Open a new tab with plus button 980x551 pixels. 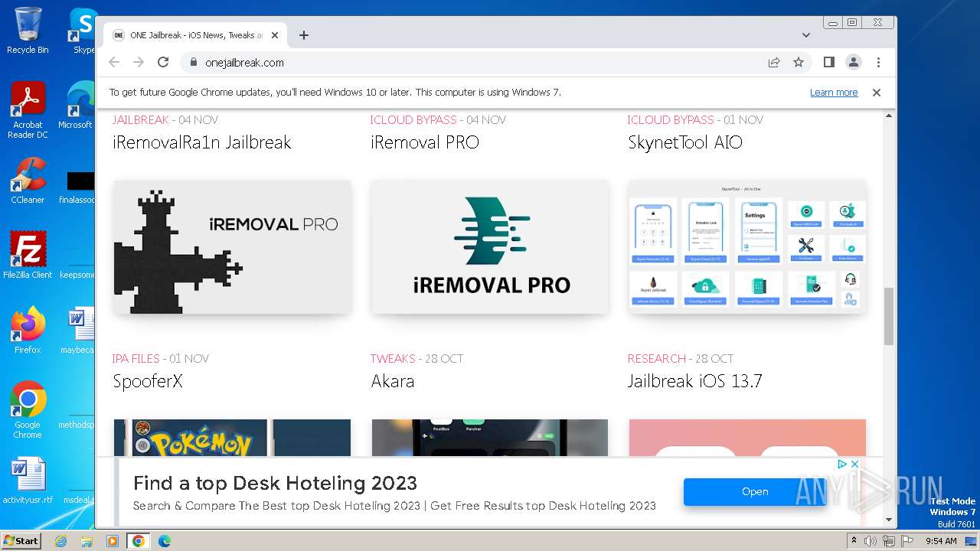304,35
